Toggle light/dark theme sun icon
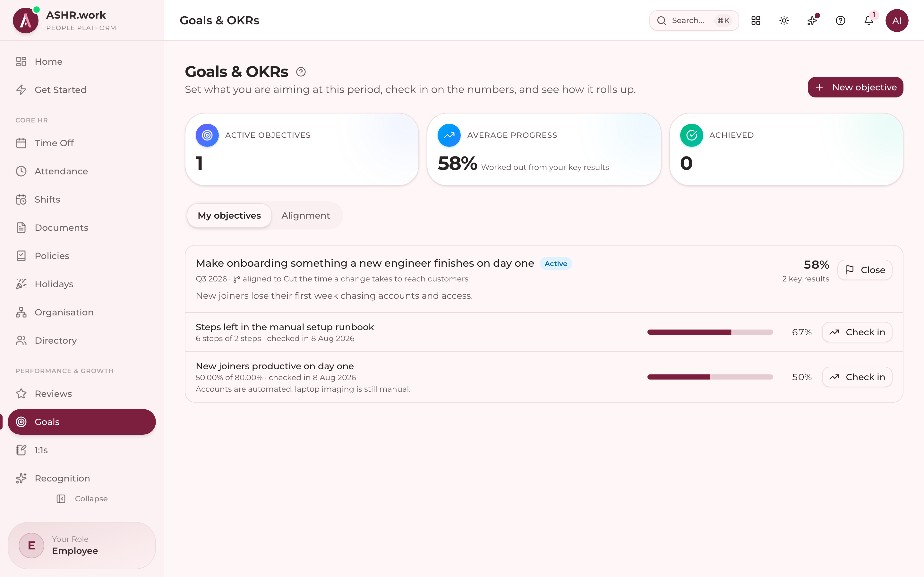Viewport: 924px width, 577px height. [x=784, y=21]
